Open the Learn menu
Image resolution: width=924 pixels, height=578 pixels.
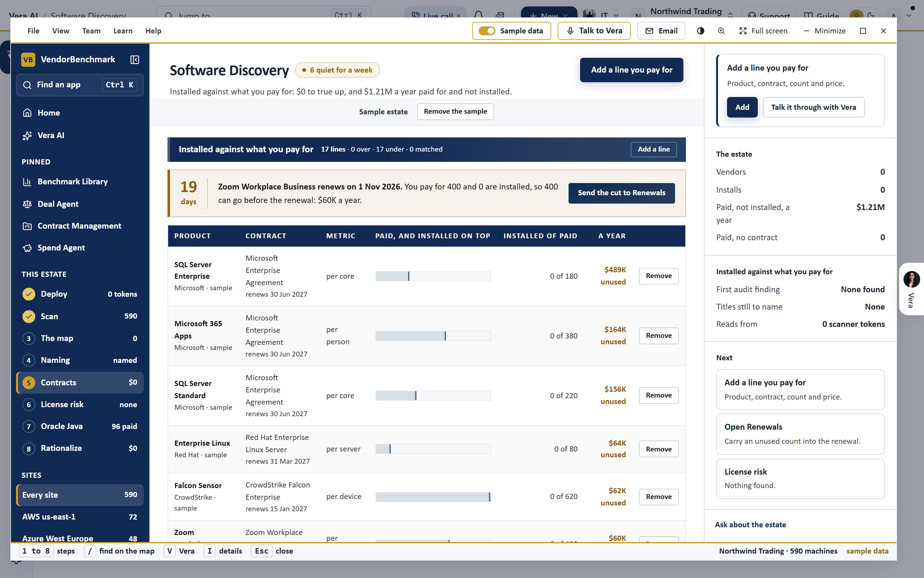tap(123, 31)
